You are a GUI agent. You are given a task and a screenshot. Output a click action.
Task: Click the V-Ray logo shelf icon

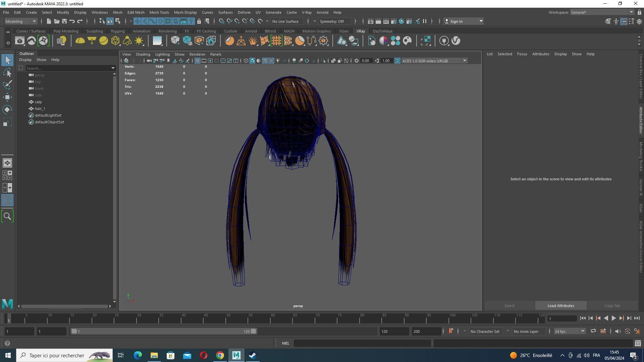click(456, 41)
